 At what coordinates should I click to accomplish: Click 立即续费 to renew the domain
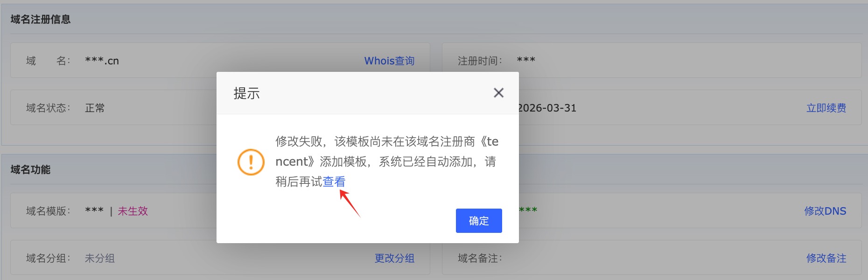[826, 108]
